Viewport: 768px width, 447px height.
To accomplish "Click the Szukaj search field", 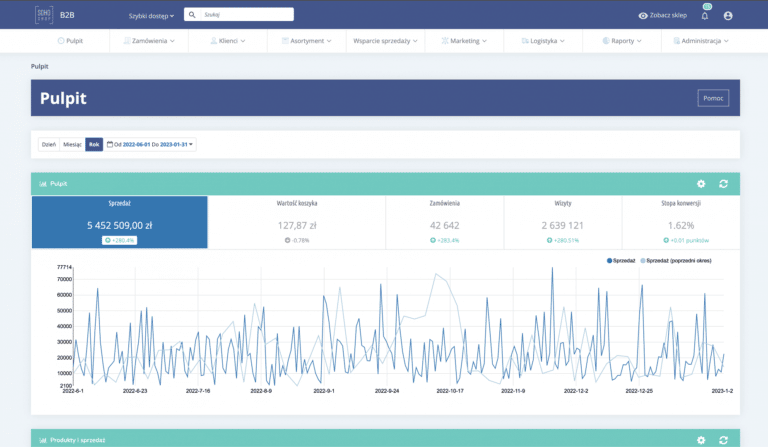I will tap(245, 15).
